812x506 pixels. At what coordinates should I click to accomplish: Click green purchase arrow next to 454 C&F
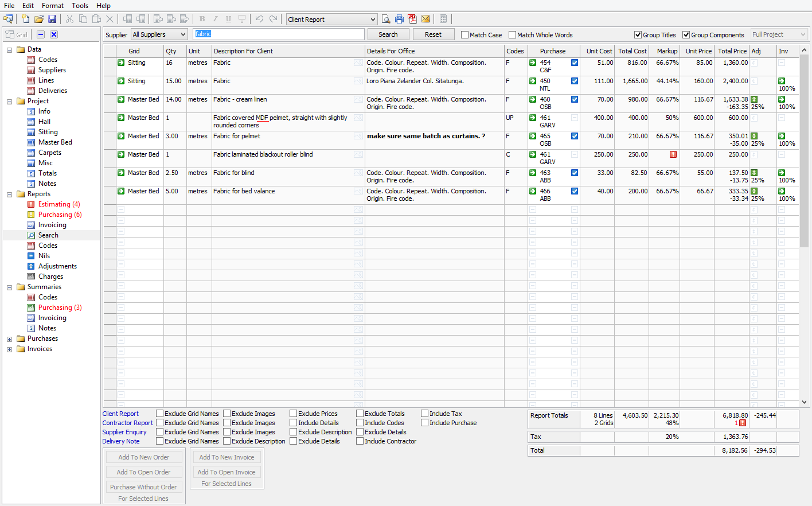533,63
